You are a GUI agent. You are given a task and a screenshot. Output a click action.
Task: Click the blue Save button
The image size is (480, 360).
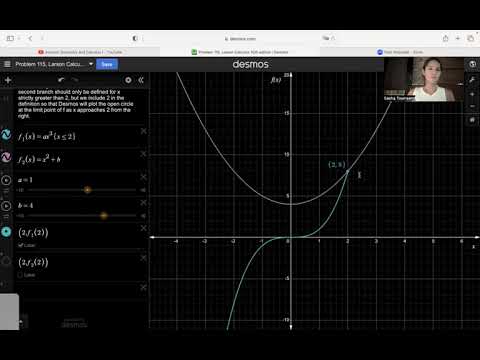[x=107, y=64]
